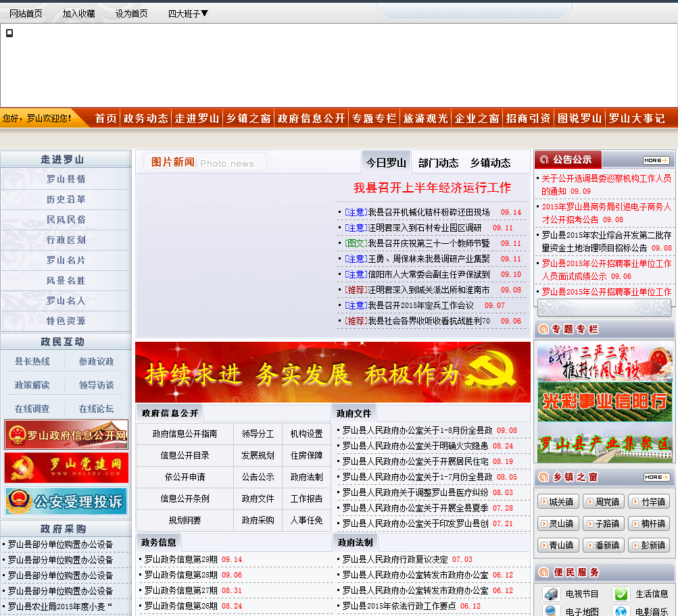Switch to the 乡镇动态 tab

click(x=490, y=163)
